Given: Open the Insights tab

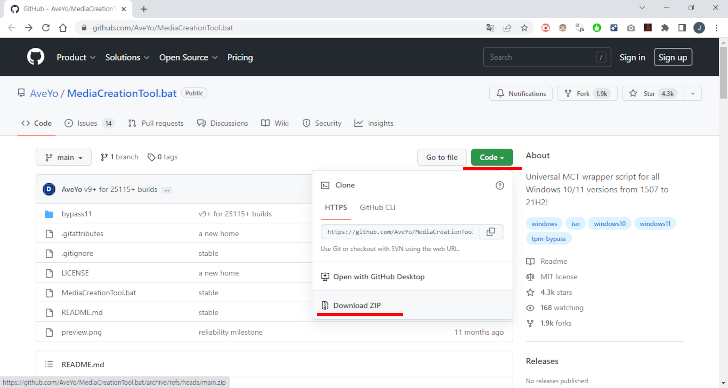Looking at the screenshot, I should click(374, 123).
